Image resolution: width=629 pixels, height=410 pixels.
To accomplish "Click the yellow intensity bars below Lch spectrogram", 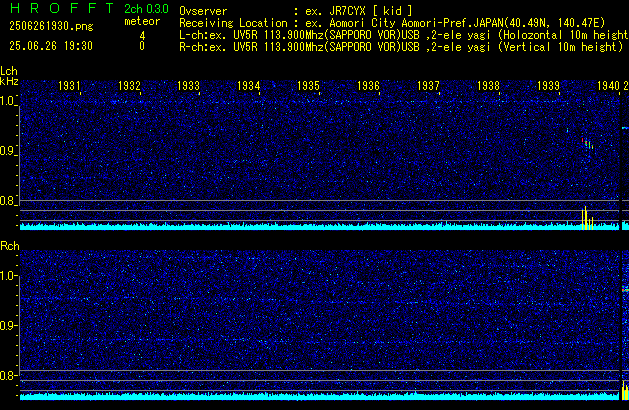I will pos(587,218).
